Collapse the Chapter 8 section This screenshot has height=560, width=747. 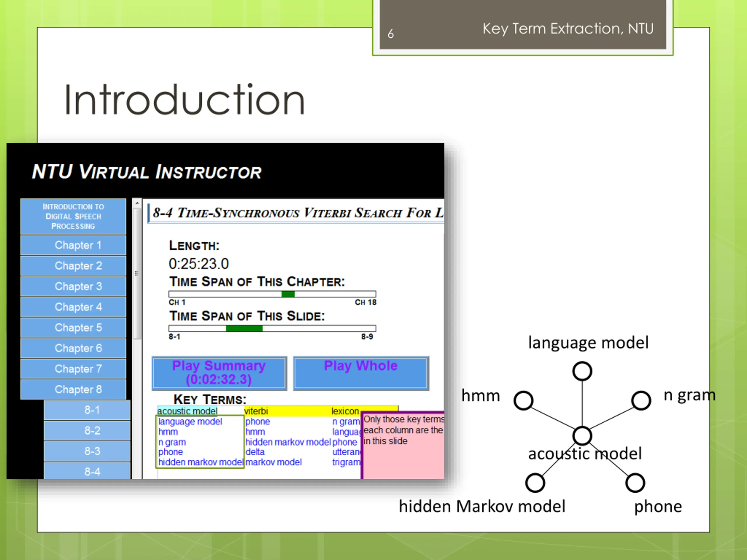(73, 389)
